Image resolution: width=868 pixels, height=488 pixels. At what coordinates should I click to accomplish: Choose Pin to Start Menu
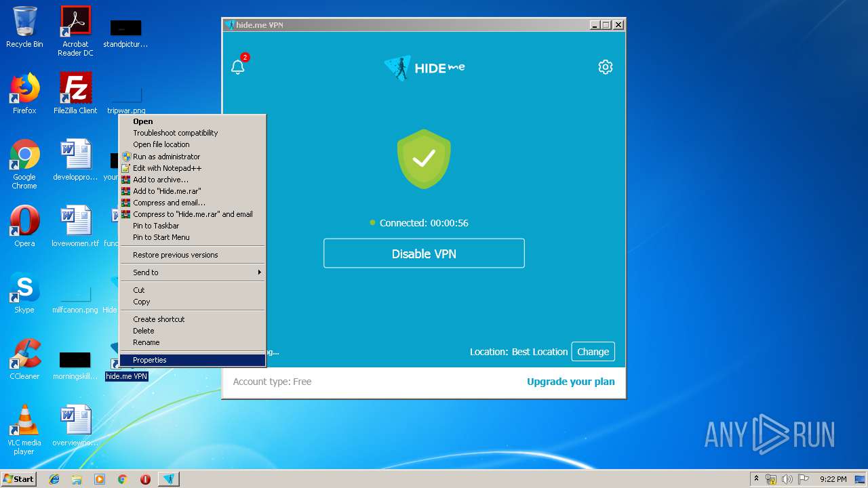click(193, 237)
